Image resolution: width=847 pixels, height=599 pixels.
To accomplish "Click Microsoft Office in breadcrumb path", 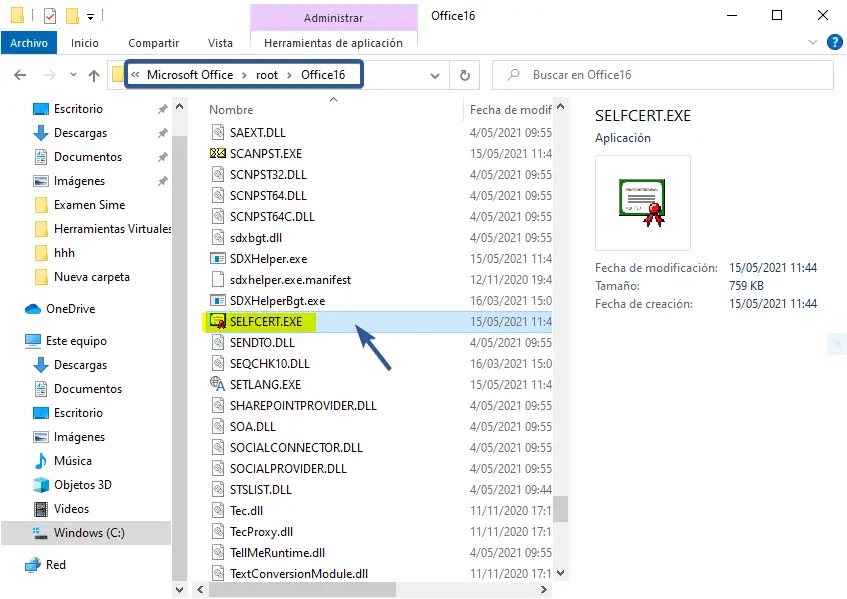I will (190, 75).
